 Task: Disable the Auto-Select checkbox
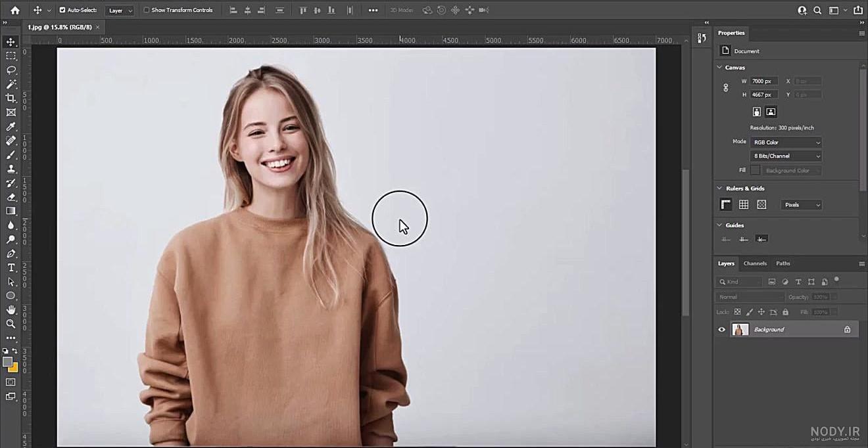[x=62, y=10]
